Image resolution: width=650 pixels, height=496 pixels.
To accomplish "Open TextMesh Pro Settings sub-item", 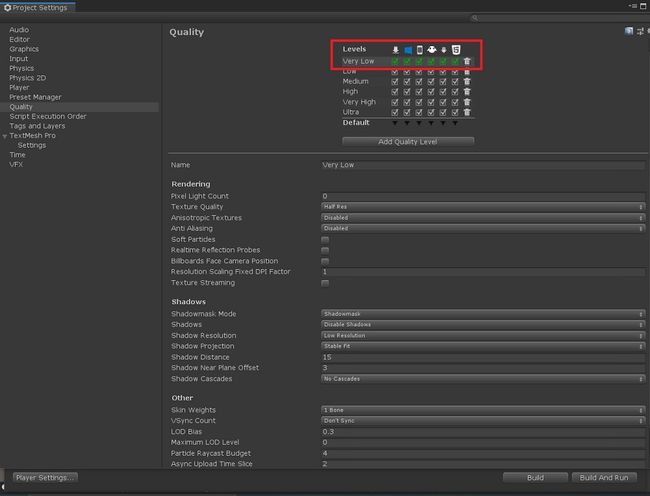I will (32, 145).
